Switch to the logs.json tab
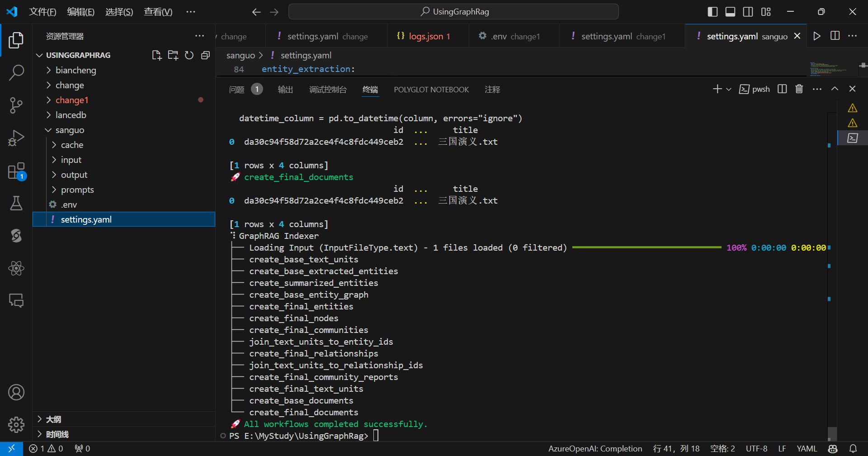 point(427,36)
